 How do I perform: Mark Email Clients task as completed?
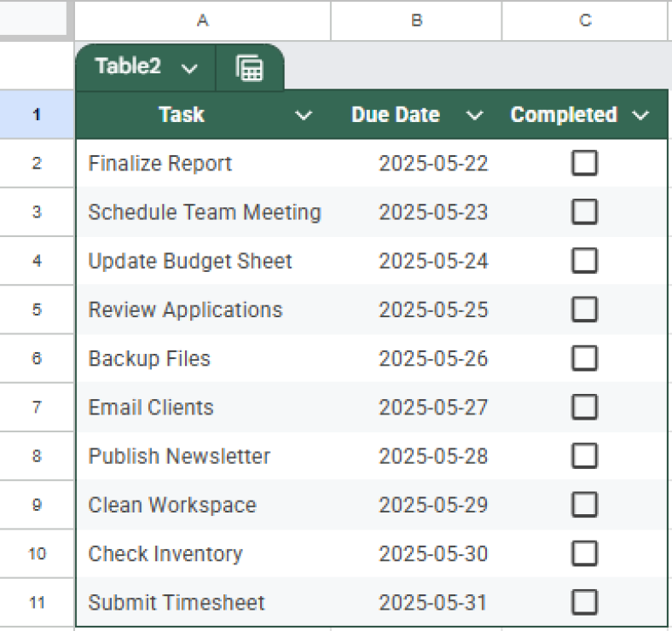(x=584, y=407)
